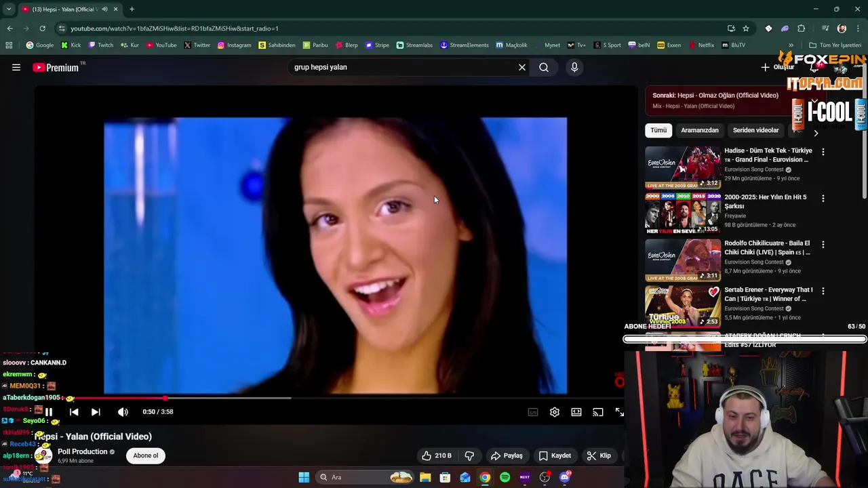Open the Hadise Düm Tek Tek thumbnail

683,167
